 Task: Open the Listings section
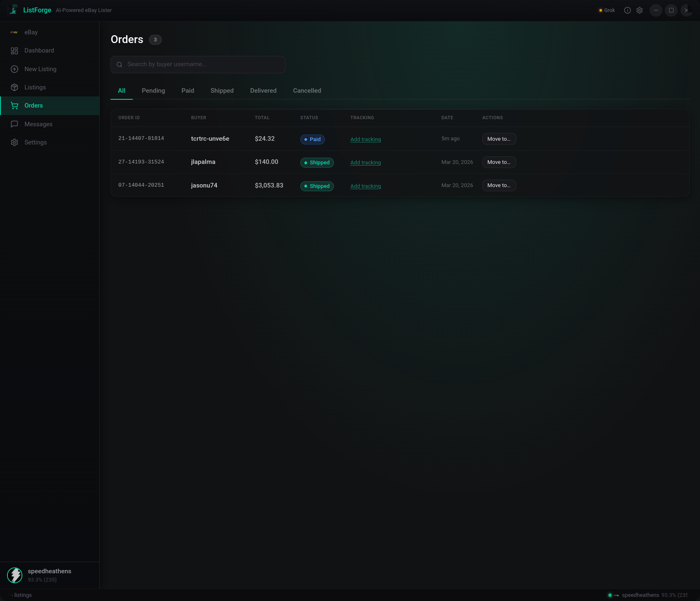[50, 87]
